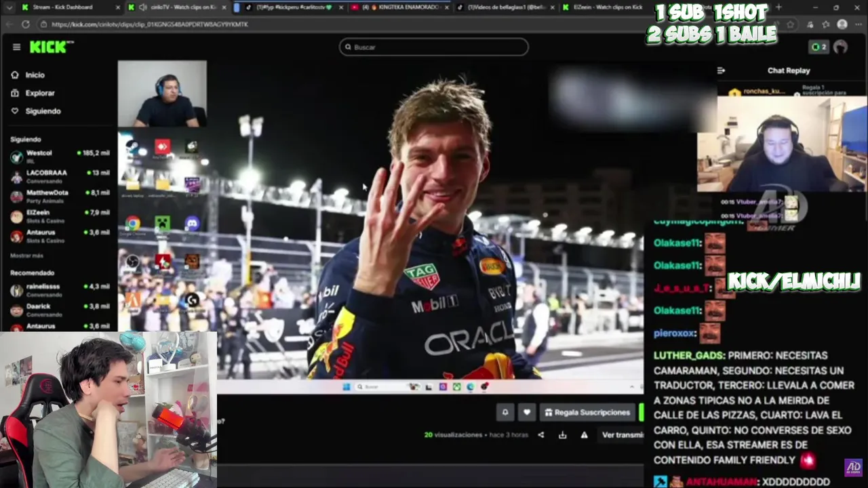Viewport: 868px width, 488px height.
Task: Open Edge browser icon in embedded taskbar
Action: pos(470,387)
